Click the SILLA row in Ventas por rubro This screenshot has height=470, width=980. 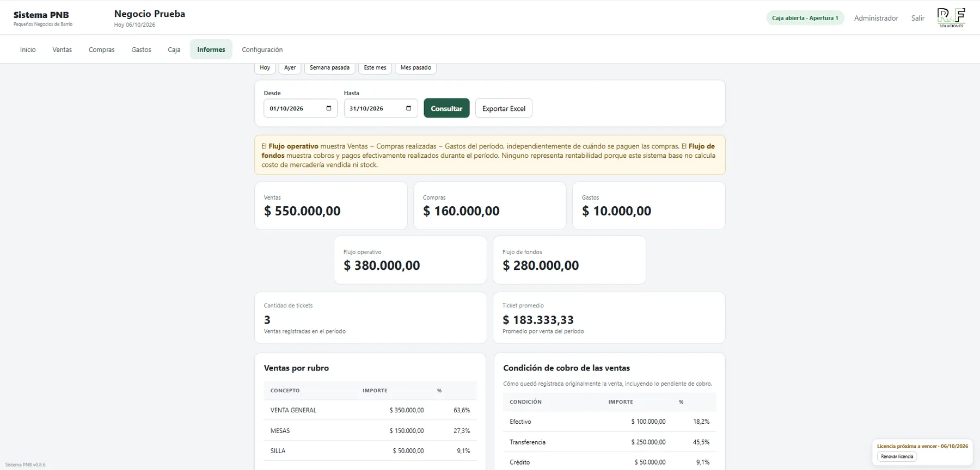point(370,450)
